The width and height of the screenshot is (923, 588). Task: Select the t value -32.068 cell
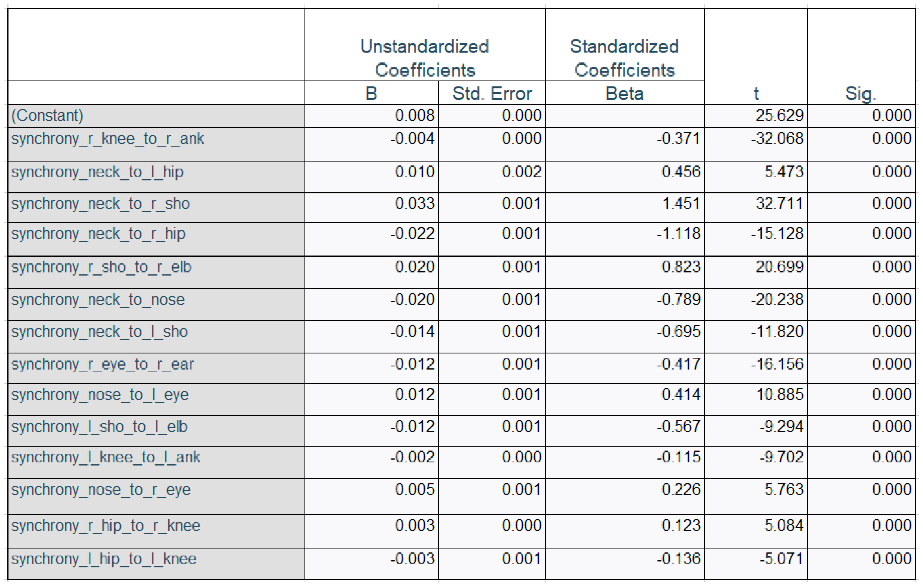click(777, 138)
